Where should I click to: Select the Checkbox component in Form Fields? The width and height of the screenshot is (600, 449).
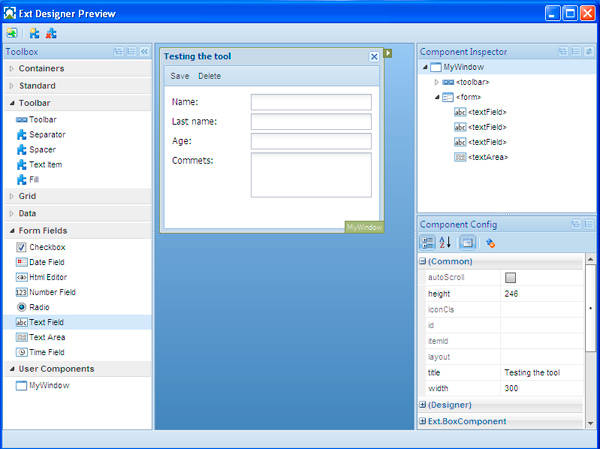46,246
